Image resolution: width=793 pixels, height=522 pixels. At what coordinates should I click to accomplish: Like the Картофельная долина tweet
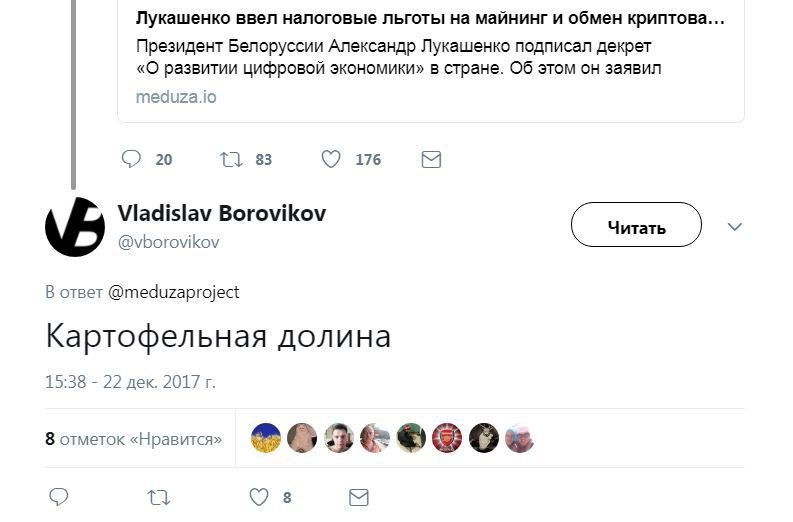coord(259,496)
